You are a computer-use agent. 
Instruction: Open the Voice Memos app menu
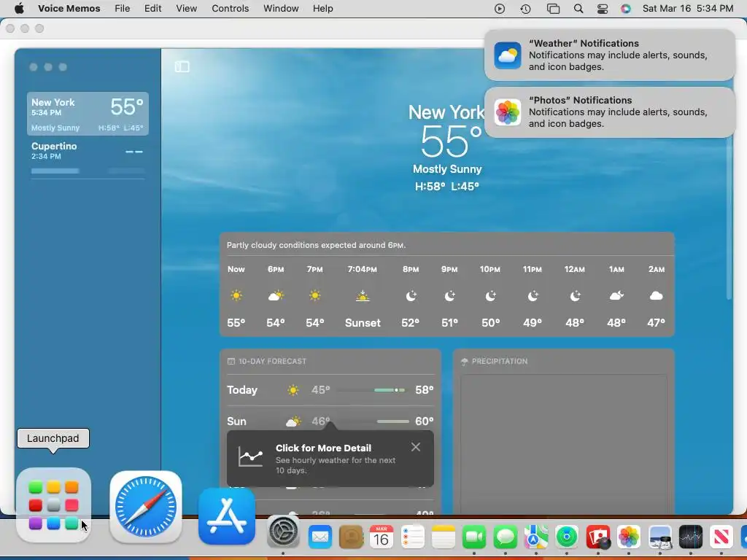(69, 8)
